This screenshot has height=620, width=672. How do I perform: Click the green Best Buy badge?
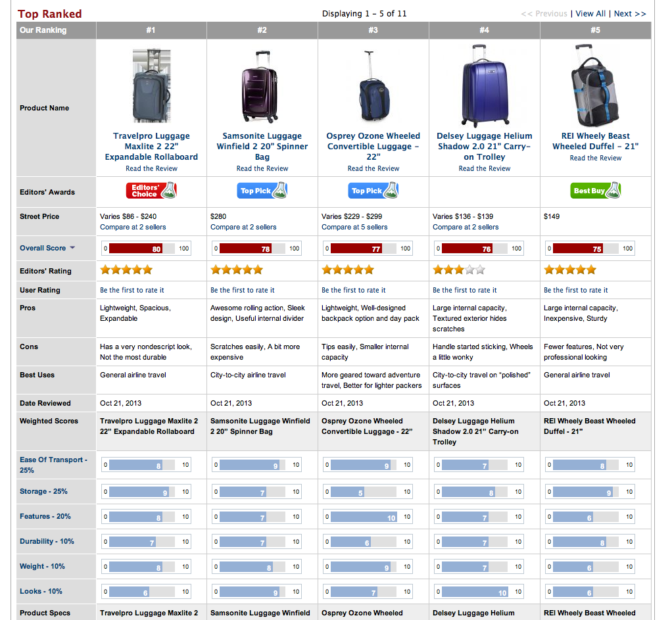(x=595, y=191)
